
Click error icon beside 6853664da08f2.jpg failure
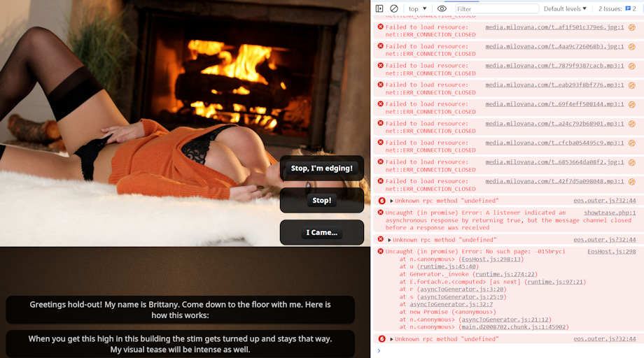[380, 162]
